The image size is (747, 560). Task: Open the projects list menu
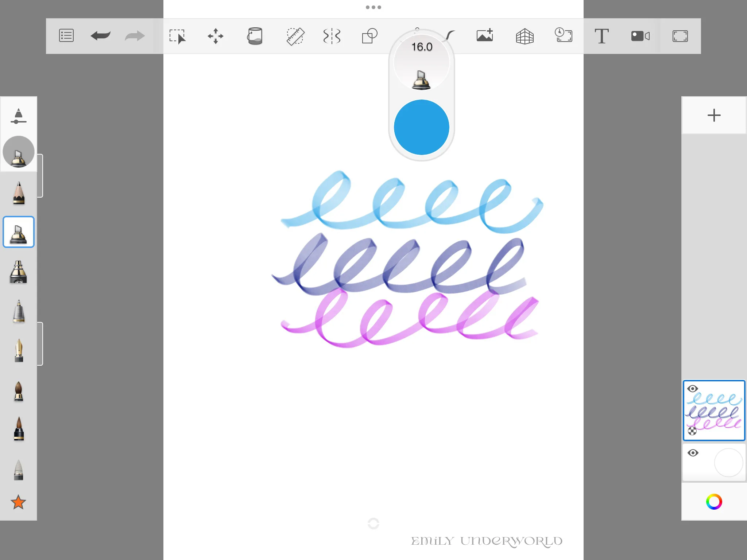tap(66, 35)
